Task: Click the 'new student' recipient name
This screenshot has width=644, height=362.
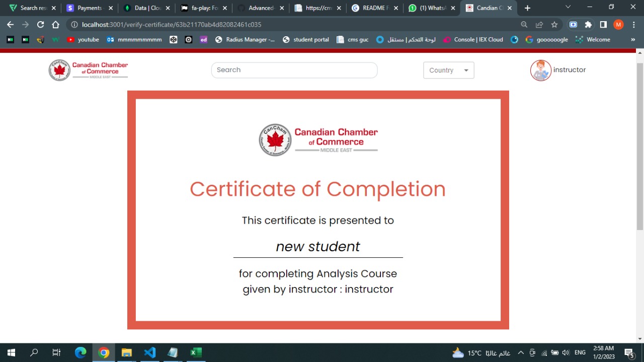Action: tap(318, 247)
